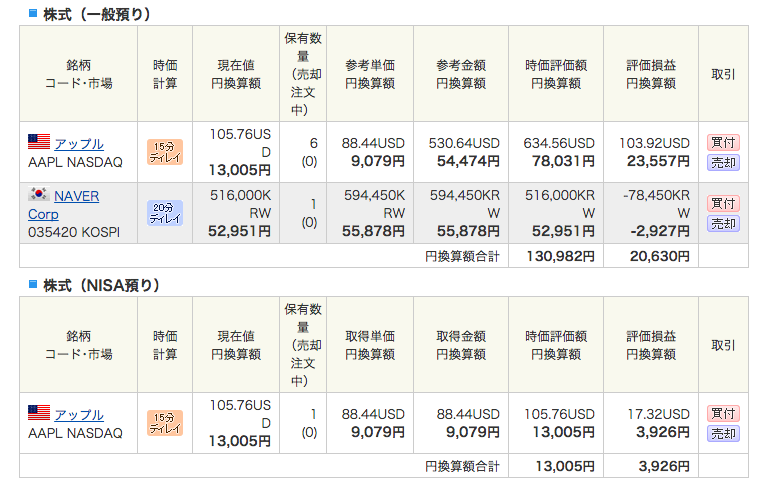Click 売却 button in NAVER Corp row
Screen dimensions: 761x499
coord(723,224)
